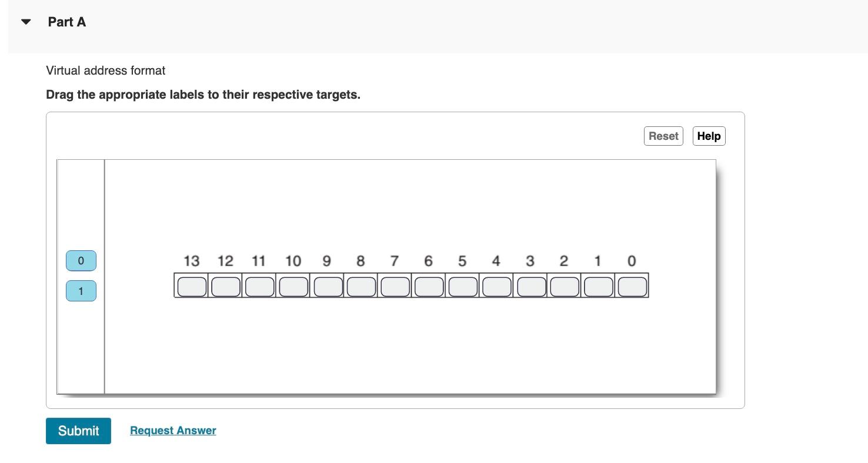Select the blue label 1
Image resolution: width=868 pixels, height=463 pixels.
pyautogui.click(x=81, y=291)
